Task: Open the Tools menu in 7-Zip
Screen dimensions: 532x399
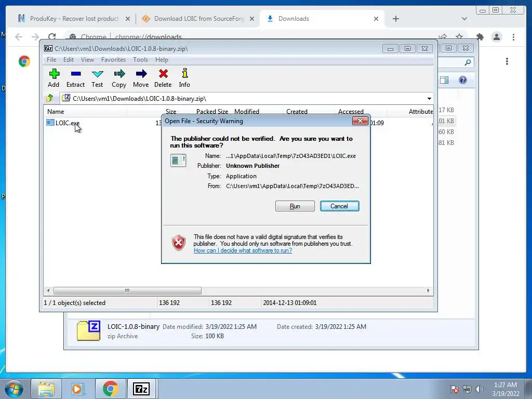Action: 140,60
